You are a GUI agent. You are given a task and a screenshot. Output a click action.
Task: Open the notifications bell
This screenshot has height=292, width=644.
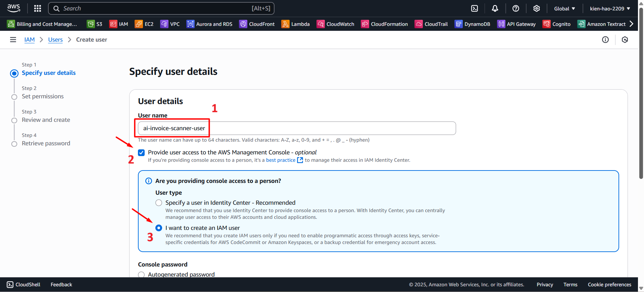[x=495, y=8]
